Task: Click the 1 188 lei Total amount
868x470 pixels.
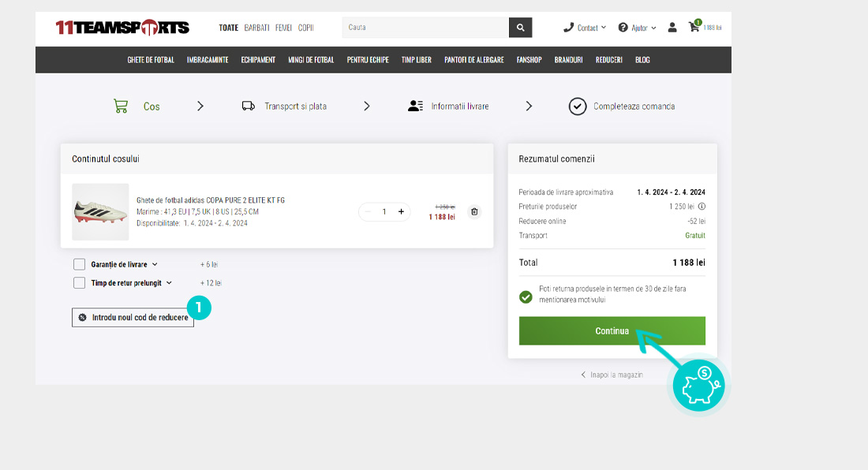Action: tap(689, 263)
